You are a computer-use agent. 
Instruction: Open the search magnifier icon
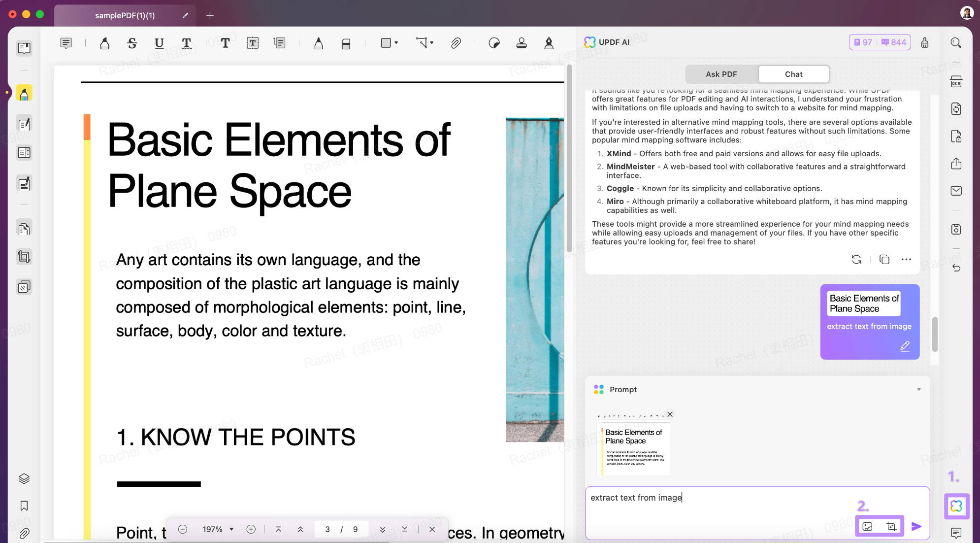point(956,43)
